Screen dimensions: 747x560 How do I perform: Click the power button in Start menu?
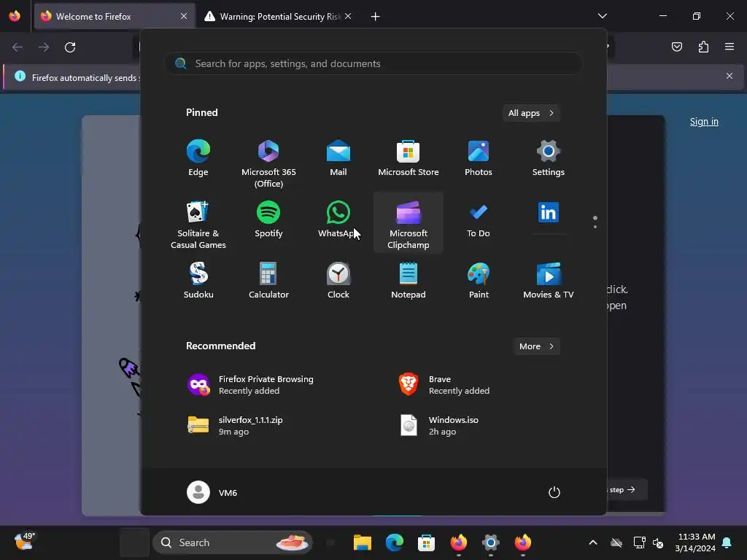click(x=554, y=492)
